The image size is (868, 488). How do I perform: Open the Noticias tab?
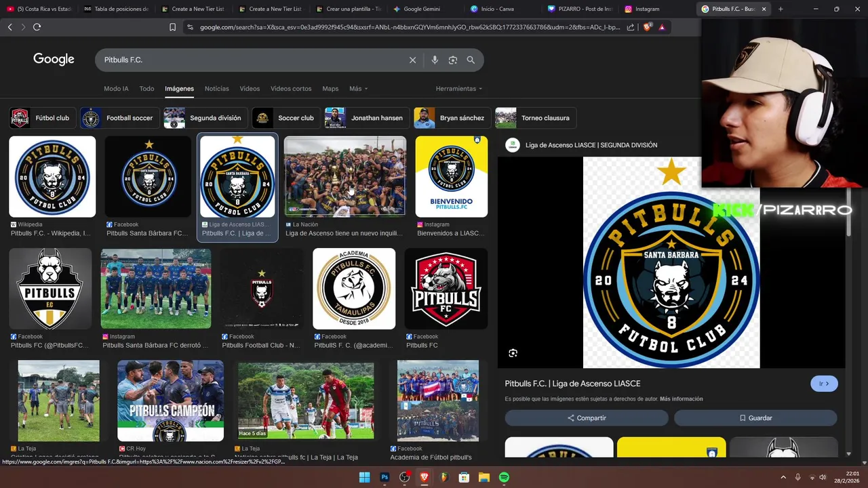click(217, 89)
